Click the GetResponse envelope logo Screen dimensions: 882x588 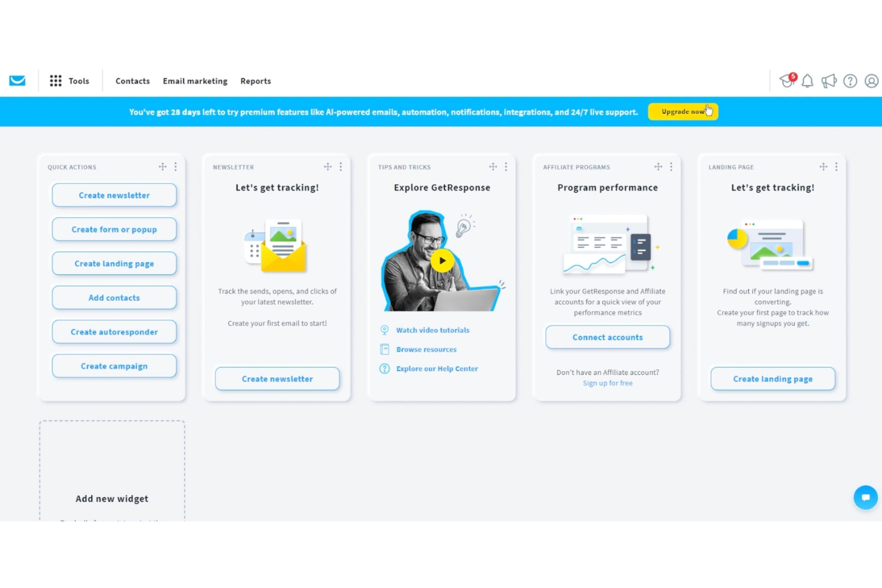(17, 81)
